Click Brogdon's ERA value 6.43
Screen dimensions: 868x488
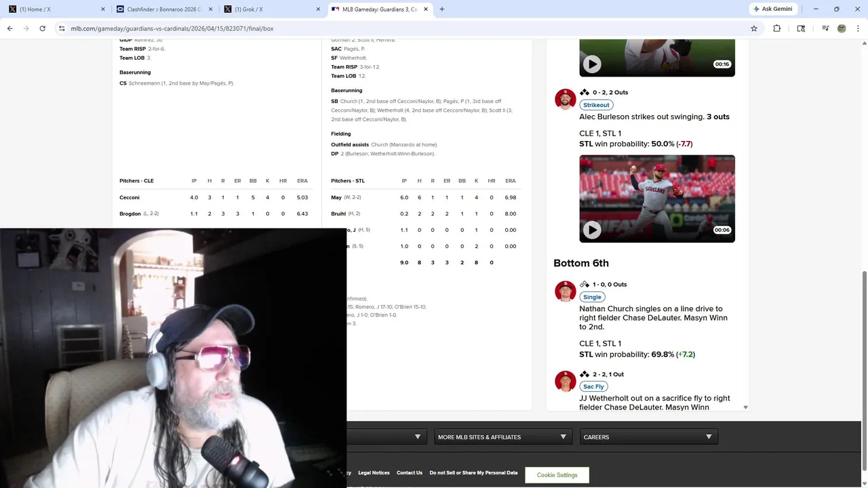point(302,213)
